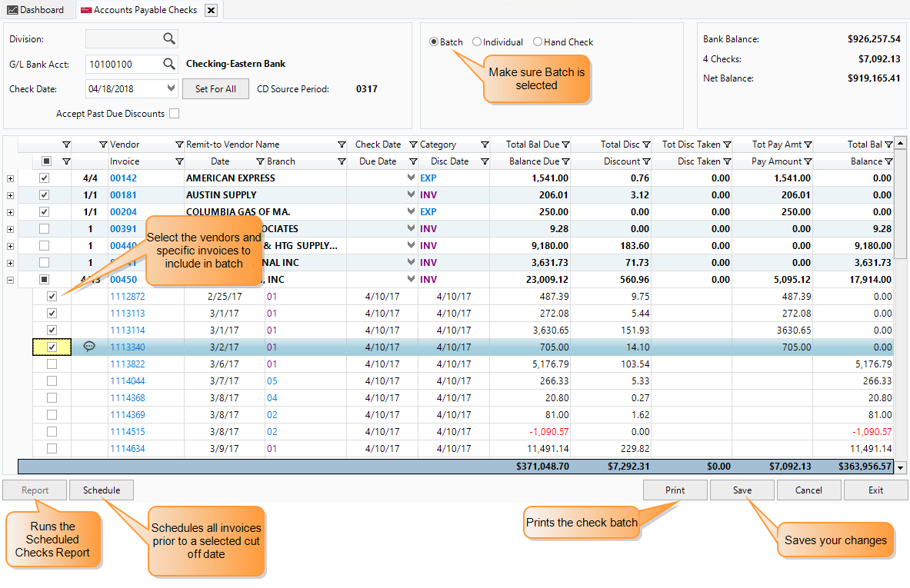Image resolution: width=910 pixels, height=588 pixels.
Task: Switch to the Dashboard tab
Action: click(35, 10)
